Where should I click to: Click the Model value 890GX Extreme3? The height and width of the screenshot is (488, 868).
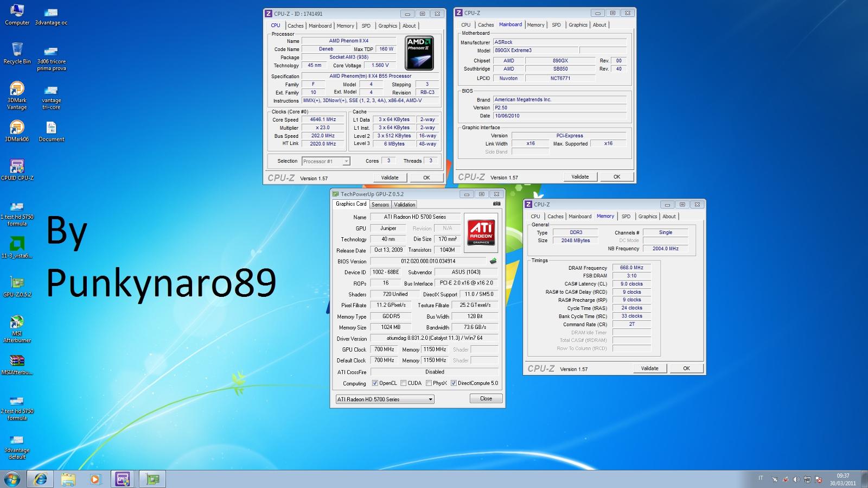pyautogui.click(x=536, y=50)
